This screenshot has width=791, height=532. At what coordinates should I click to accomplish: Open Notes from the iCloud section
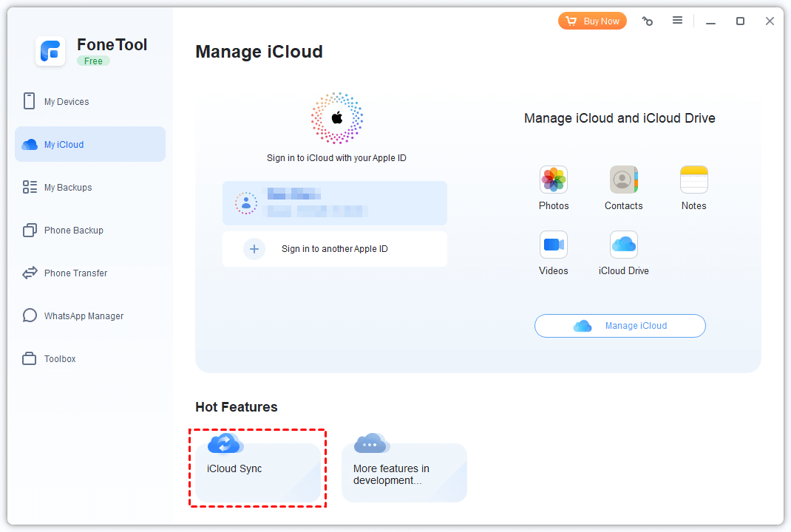pos(693,180)
